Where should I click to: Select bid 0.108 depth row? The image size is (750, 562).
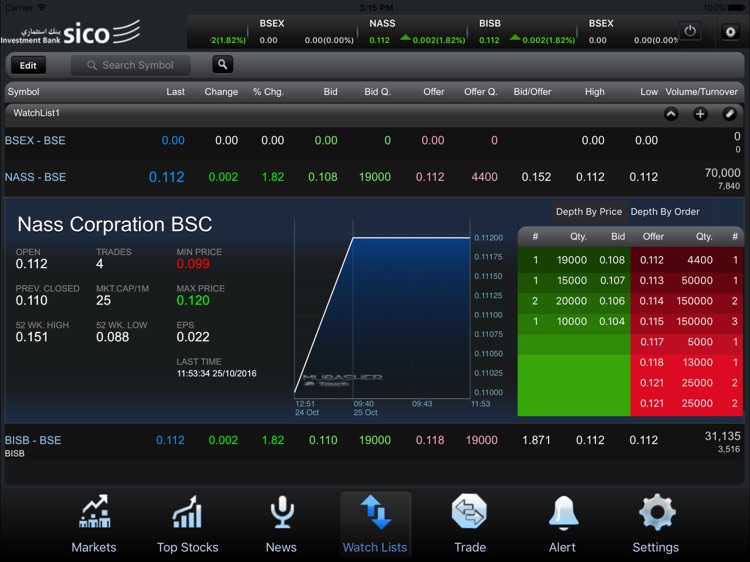(574, 260)
